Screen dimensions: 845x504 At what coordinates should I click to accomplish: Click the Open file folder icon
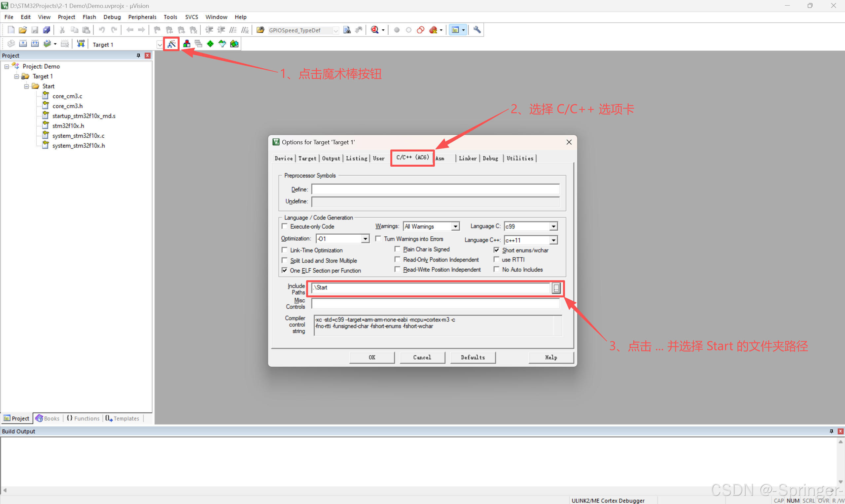click(x=23, y=30)
